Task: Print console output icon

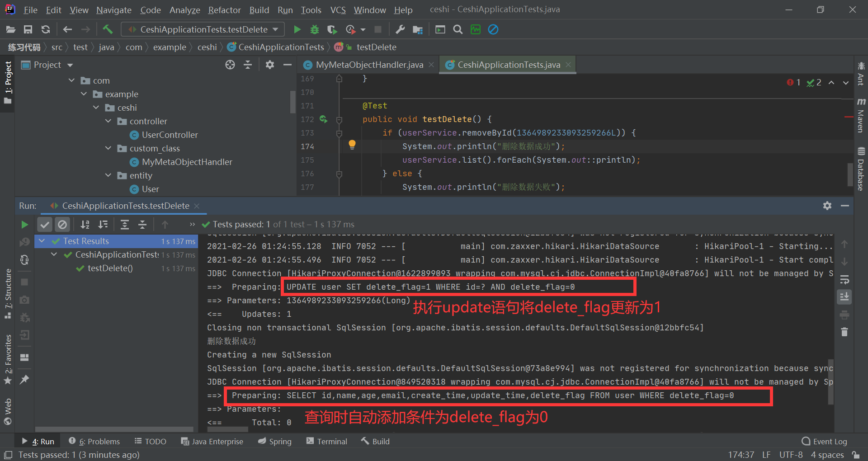Action: click(x=844, y=315)
